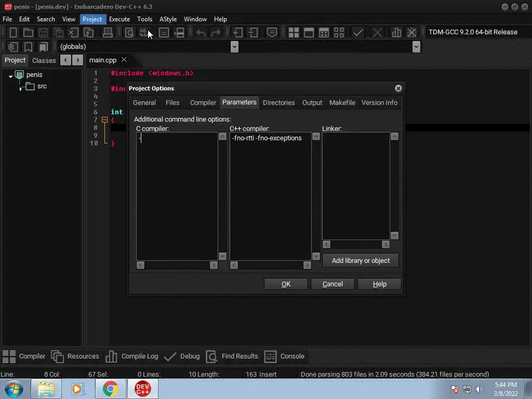This screenshot has width=532, height=399.
Task: Switch to the Compiler tab in Project Options
Action: pos(203,103)
